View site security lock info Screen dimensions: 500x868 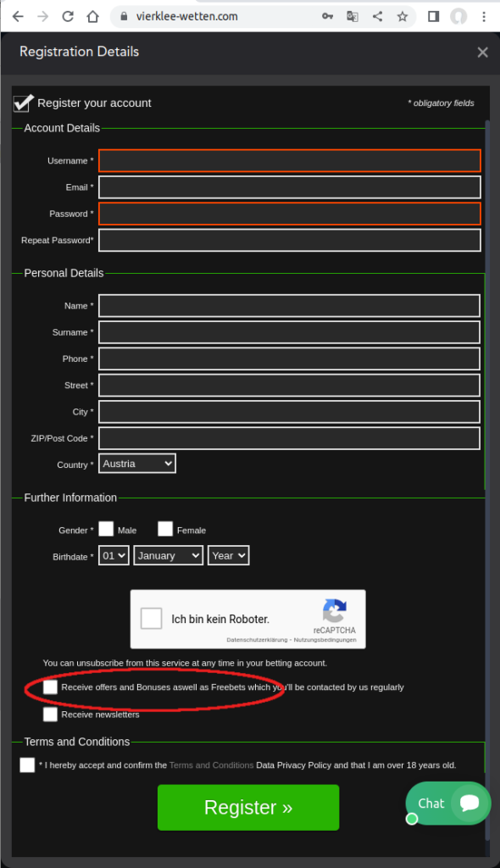pyautogui.click(x=124, y=17)
